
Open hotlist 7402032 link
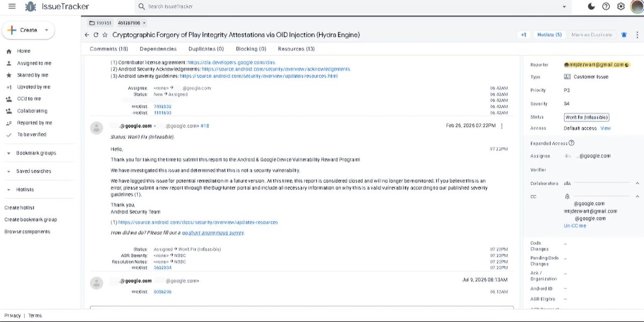point(163,106)
